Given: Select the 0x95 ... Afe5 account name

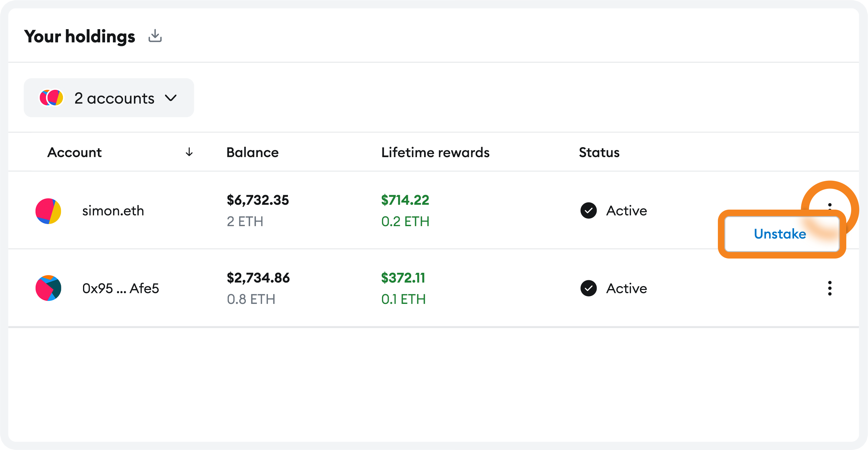Looking at the screenshot, I should [120, 288].
